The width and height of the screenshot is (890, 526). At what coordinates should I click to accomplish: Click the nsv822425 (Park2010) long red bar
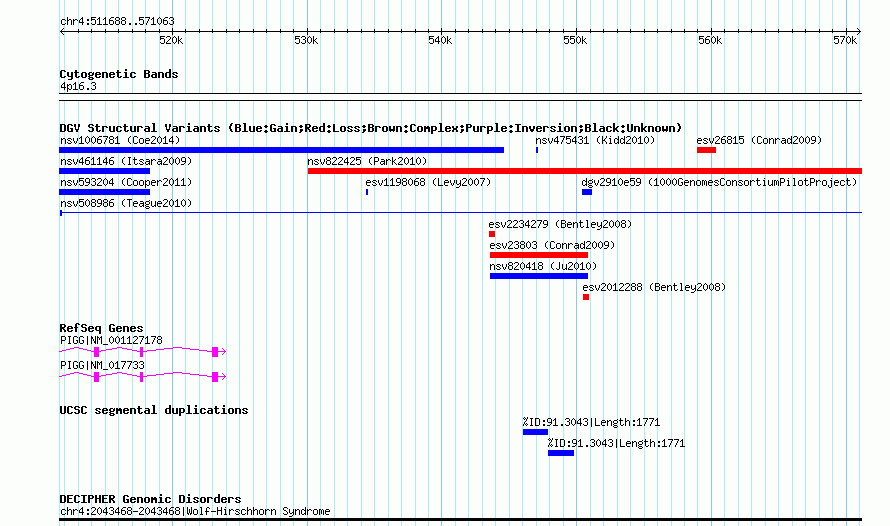tap(585, 171)
